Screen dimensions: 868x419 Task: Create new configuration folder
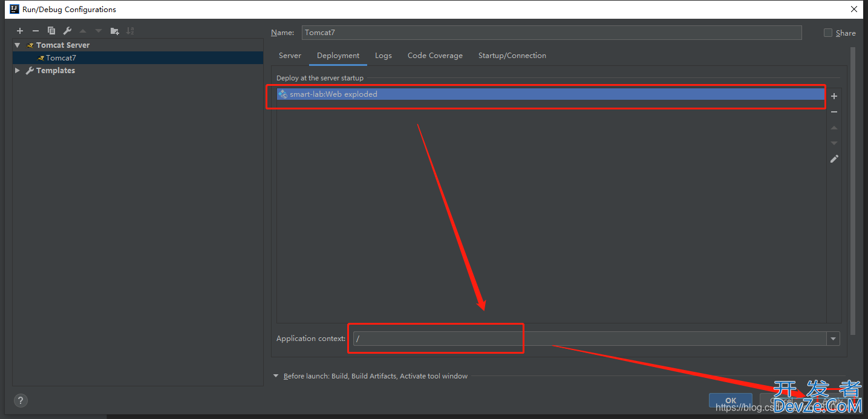tap(114, 31)
